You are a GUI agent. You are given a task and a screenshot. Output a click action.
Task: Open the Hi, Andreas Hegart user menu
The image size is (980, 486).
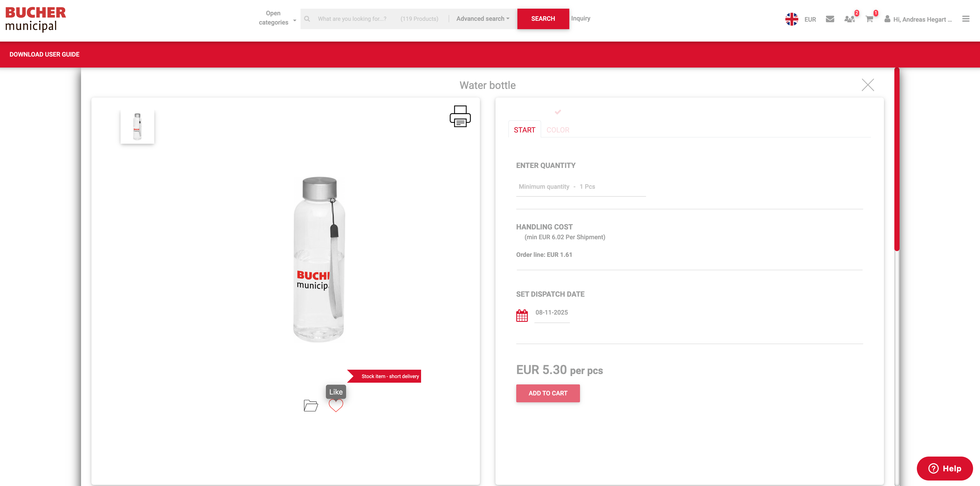click(918, 19)
